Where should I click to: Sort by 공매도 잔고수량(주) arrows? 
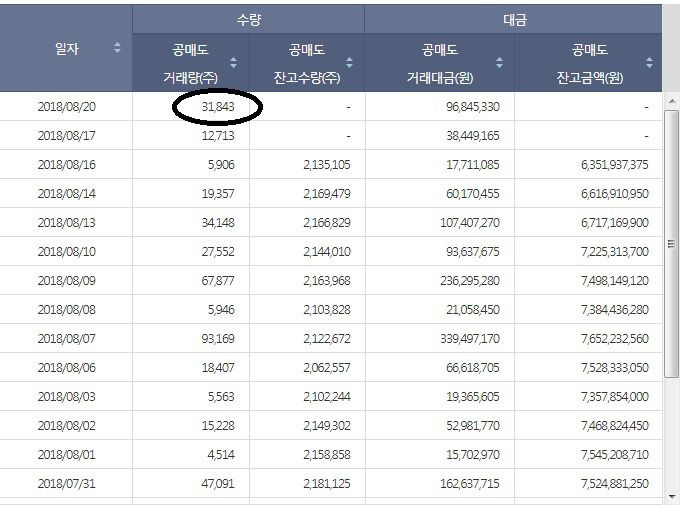[349, 63]
